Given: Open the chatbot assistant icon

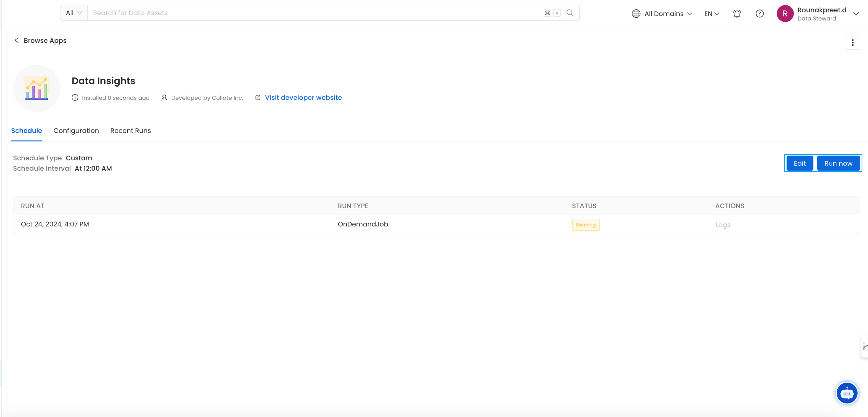Looking at the screenshot, I should click(847, 393).
